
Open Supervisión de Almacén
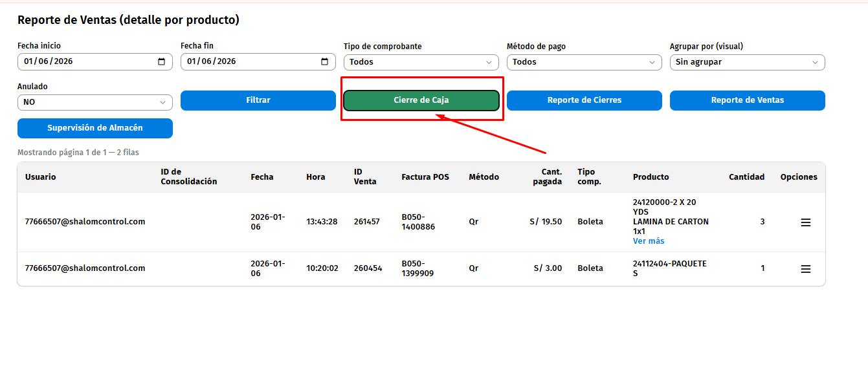[x=95, y=128]
